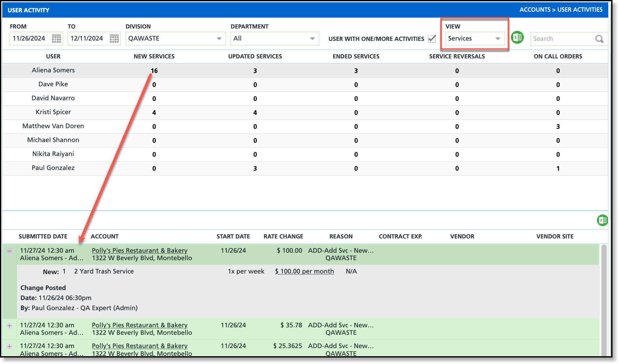The width and height of the screenshot is (619, 364).
Task: Click the VENDOR column header
Action: tap(462, 237)
